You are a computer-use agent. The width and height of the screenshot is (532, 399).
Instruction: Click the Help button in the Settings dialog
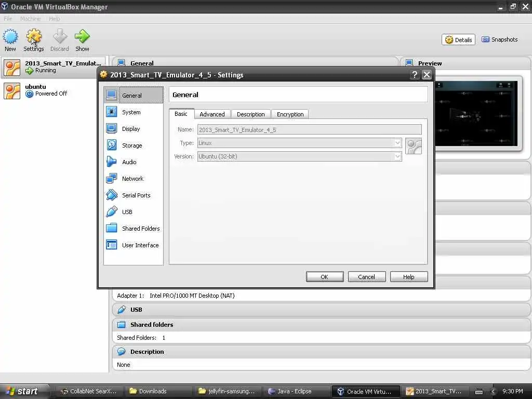pos(409,277)
